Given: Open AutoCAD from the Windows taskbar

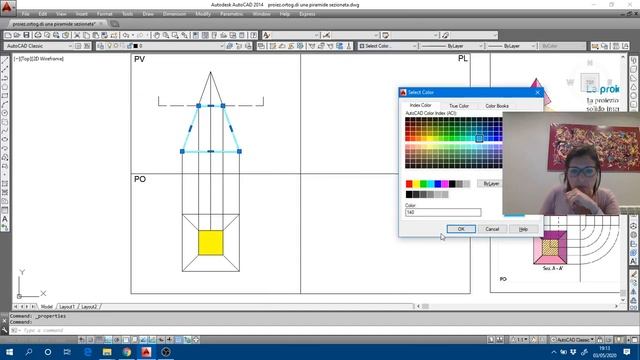Looking at the screenshot, I should (146, 352).
